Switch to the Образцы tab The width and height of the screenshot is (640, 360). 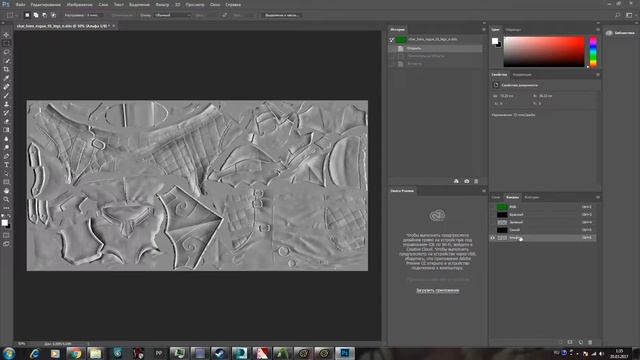point(513,29)
